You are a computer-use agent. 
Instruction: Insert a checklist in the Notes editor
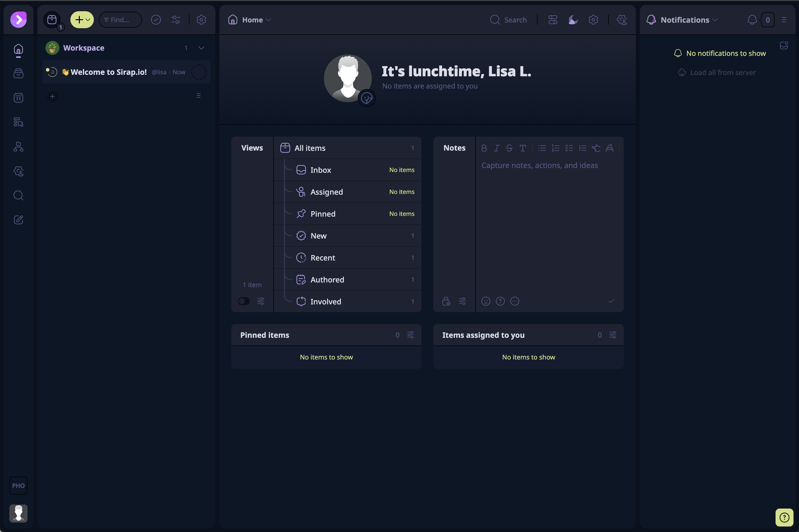coord(569,148)
